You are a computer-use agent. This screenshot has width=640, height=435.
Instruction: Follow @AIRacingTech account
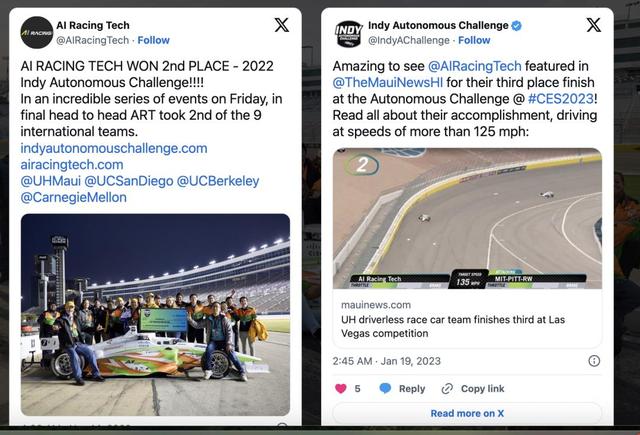coord(153,40)
